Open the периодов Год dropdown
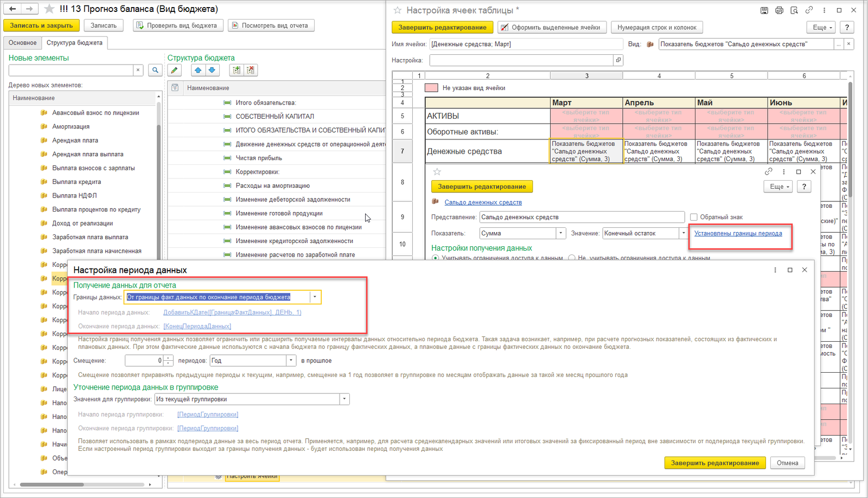This screenshot has width=868, height=498. tap(291, 360)
